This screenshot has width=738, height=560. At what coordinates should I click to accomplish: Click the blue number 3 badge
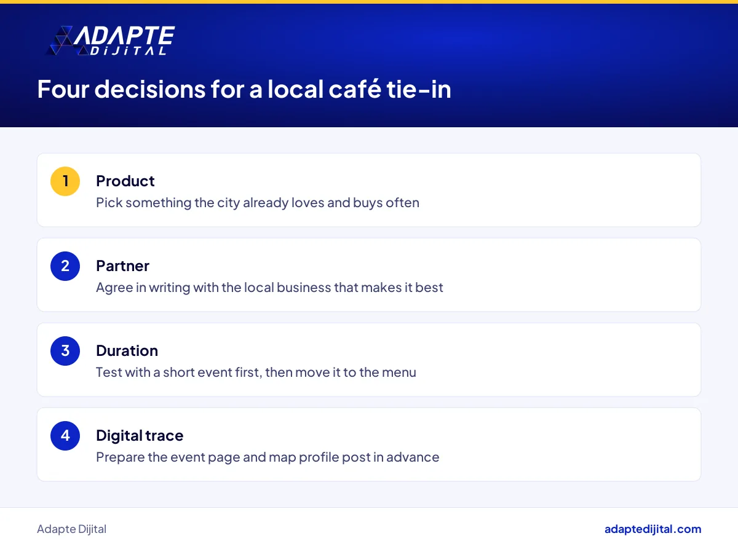[x=65, y=351]
